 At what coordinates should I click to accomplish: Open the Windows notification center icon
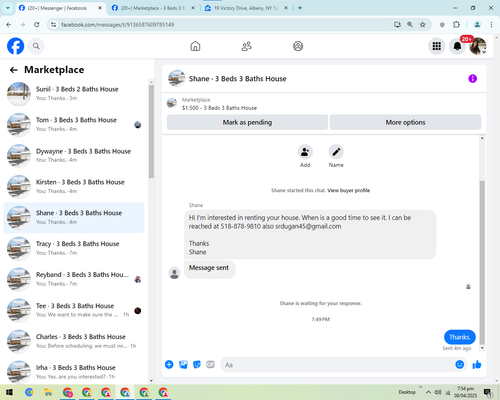click(x=488, y=392)
